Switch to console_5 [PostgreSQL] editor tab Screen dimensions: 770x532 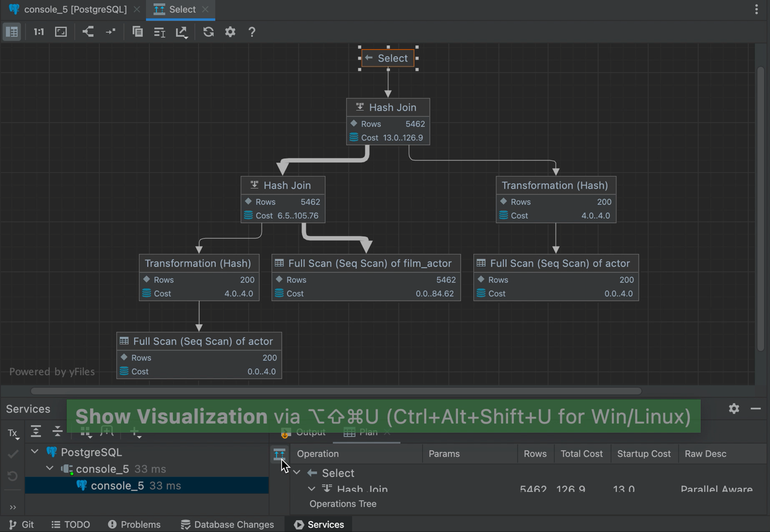[75, 9]
